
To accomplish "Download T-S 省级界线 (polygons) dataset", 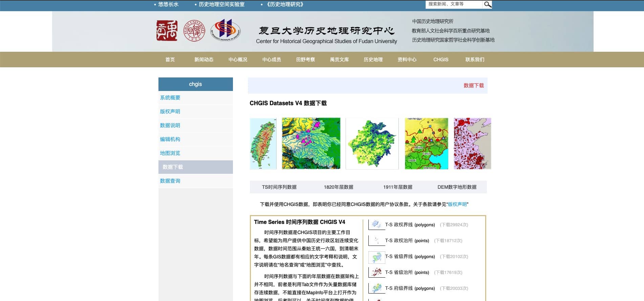I will click(x=410, y=257).
